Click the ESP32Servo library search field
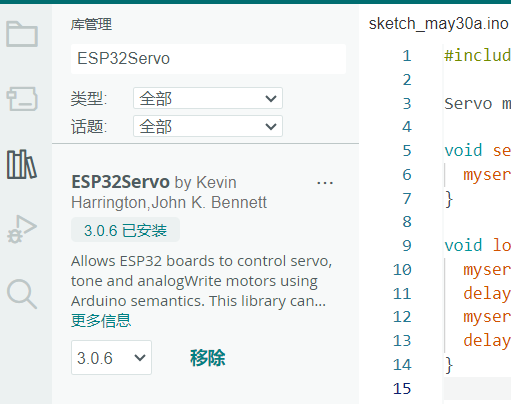511x404 pixels. [x=208, y=59]
